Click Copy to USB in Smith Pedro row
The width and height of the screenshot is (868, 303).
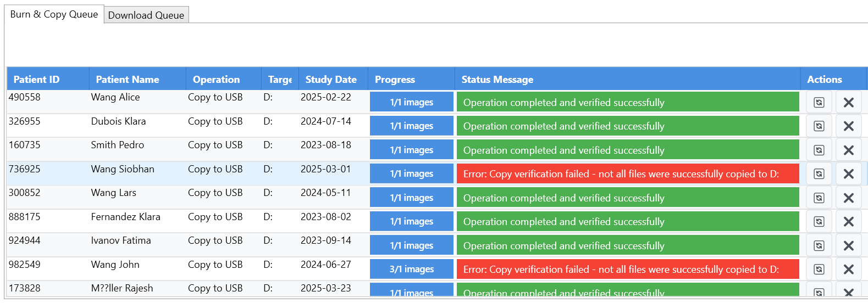click(x=215, y=145)
